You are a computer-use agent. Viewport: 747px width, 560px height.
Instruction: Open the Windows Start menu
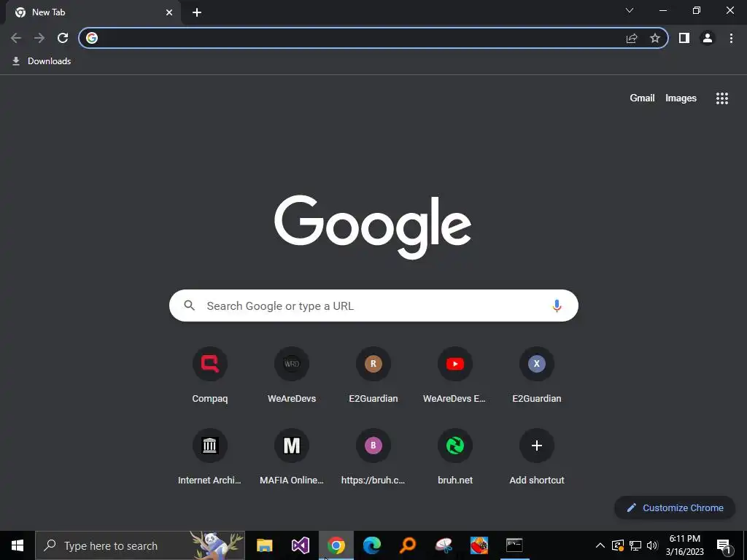point(18,545)
